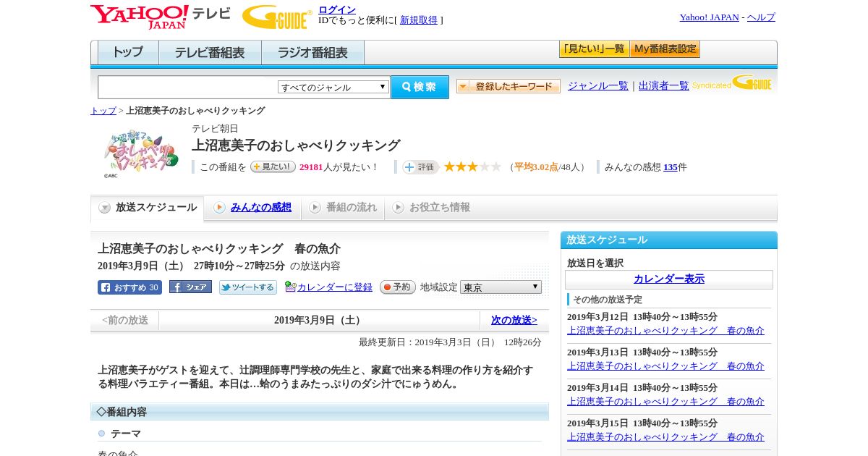Click the カレンダー表示 link
This screenshot has height=456, width=868.
(x=669, y=279)
